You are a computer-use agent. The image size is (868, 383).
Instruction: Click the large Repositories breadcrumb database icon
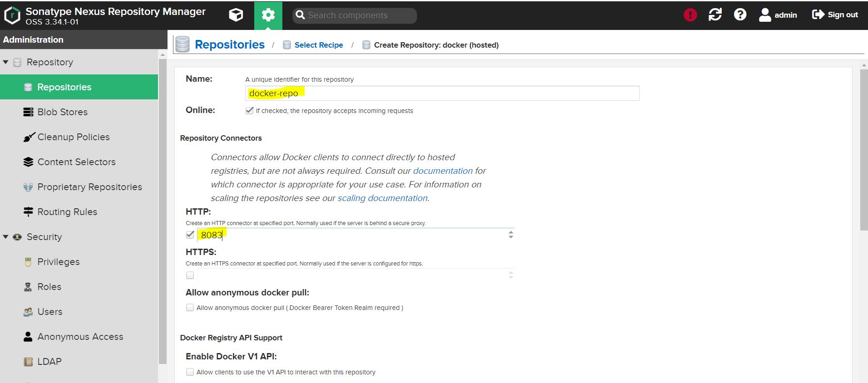[x=182, y=44]
